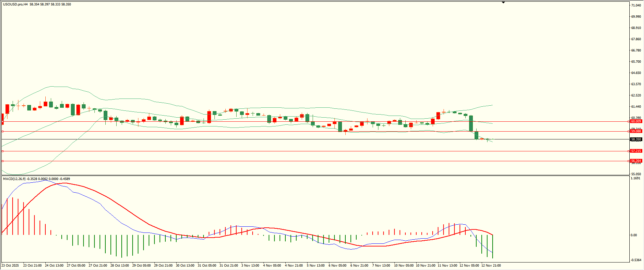Image resolution: width=644 pixels, height=270 pixels.
Task: Click the 0.00 level on MACD scale
Action: click(x=634, y=235)
